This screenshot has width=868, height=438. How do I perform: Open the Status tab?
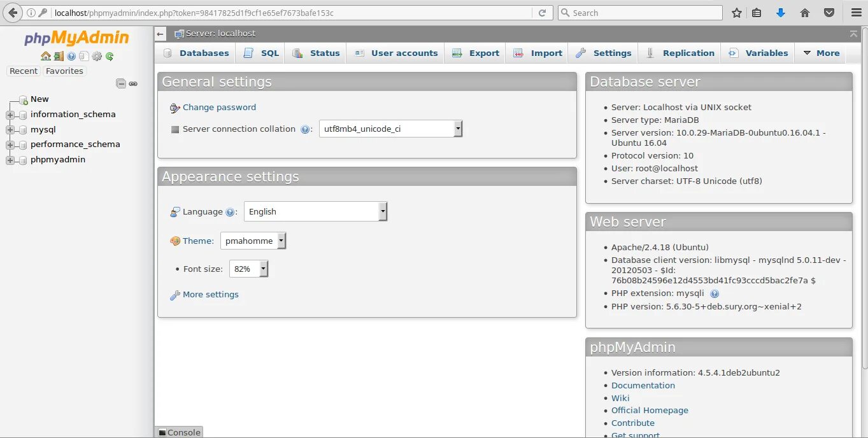(316, 53)
